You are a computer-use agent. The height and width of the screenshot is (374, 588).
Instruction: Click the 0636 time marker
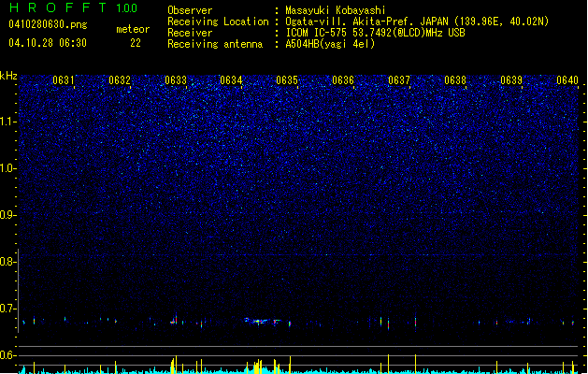pyautogui.click(x=343, y=80)
